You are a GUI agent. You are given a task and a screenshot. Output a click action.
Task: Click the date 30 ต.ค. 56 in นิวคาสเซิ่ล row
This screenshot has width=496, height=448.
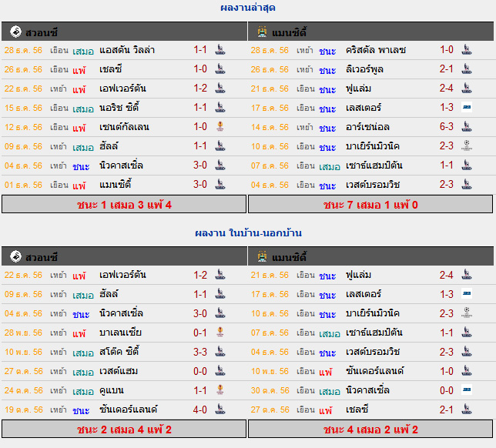click(x=270, y=390)
